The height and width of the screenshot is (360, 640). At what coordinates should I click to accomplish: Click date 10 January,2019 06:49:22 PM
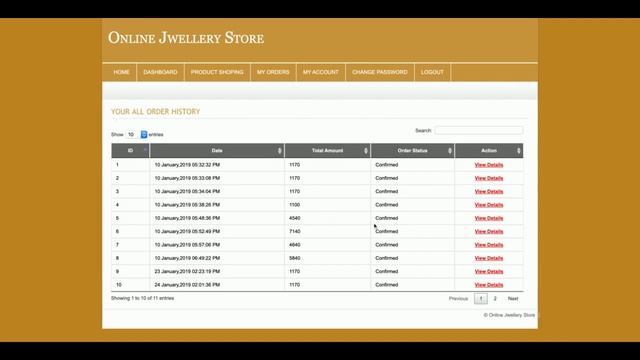click(187, 258)
